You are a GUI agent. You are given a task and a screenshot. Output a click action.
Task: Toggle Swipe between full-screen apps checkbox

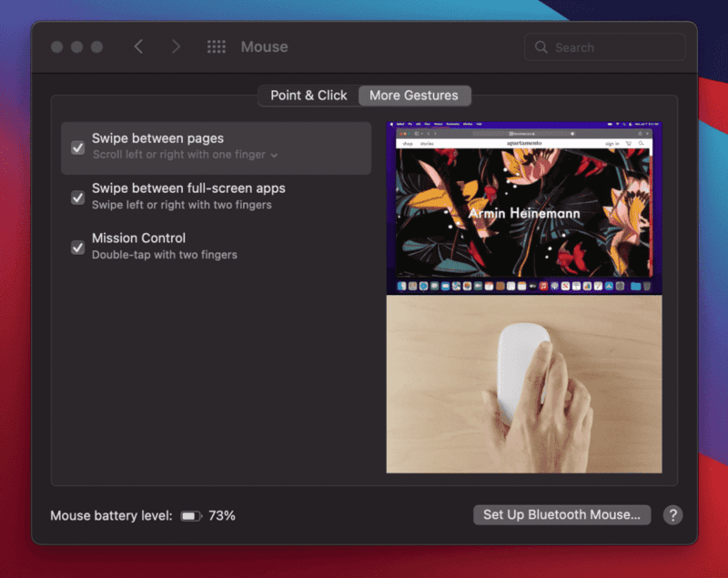pos(78,198)
